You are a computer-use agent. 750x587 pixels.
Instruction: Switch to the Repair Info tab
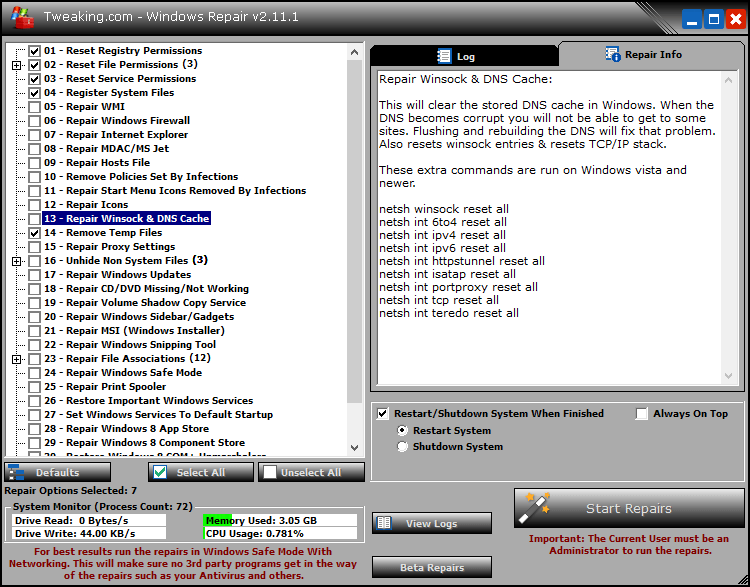point(651,54)
